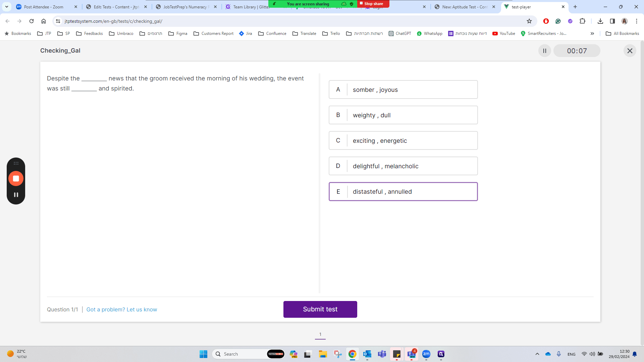Open Windows Start menu
The image size is (644, 362).
(x=203, y=354)
